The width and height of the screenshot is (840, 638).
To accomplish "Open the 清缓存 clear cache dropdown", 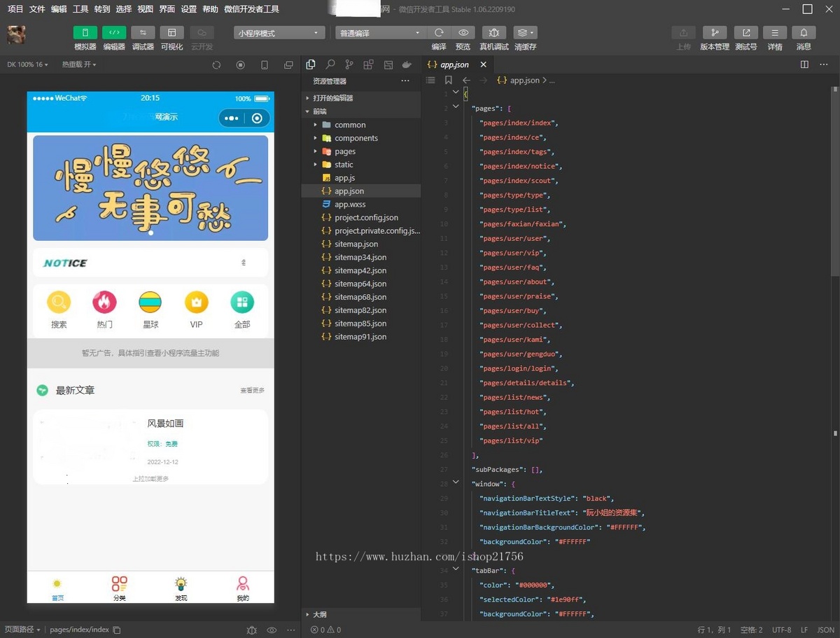I will coord(525,33).
